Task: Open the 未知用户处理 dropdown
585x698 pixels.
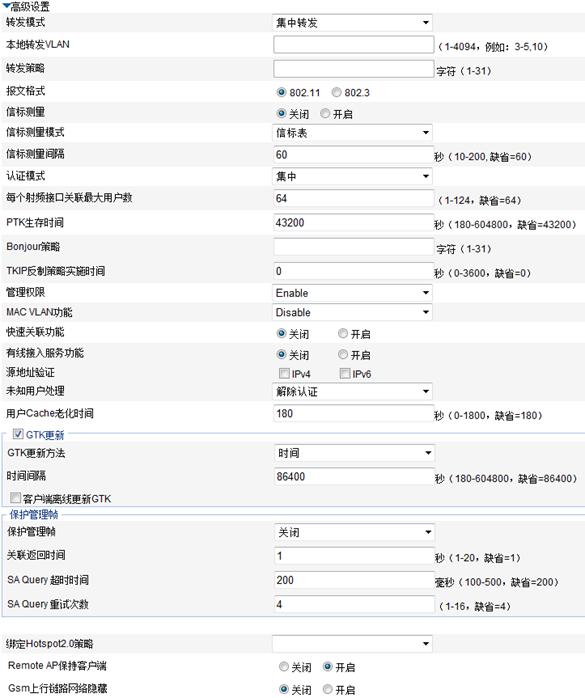Action: click(x=352, y=392)
